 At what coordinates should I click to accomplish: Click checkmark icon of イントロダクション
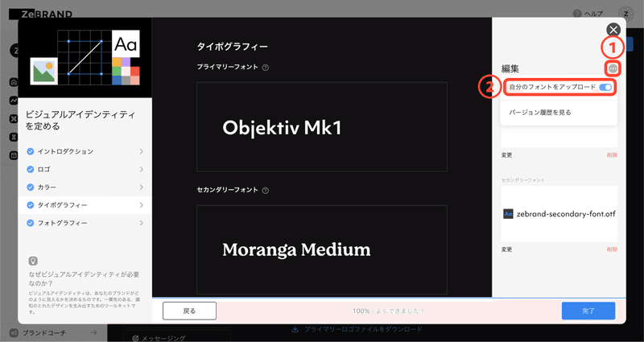point(30,151)
